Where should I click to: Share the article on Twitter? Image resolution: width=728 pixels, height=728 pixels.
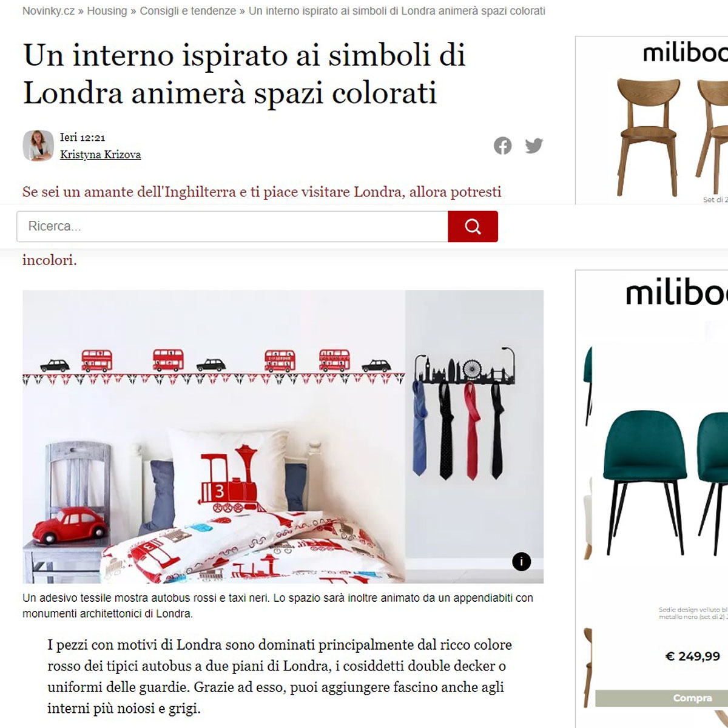click(534, 146)
